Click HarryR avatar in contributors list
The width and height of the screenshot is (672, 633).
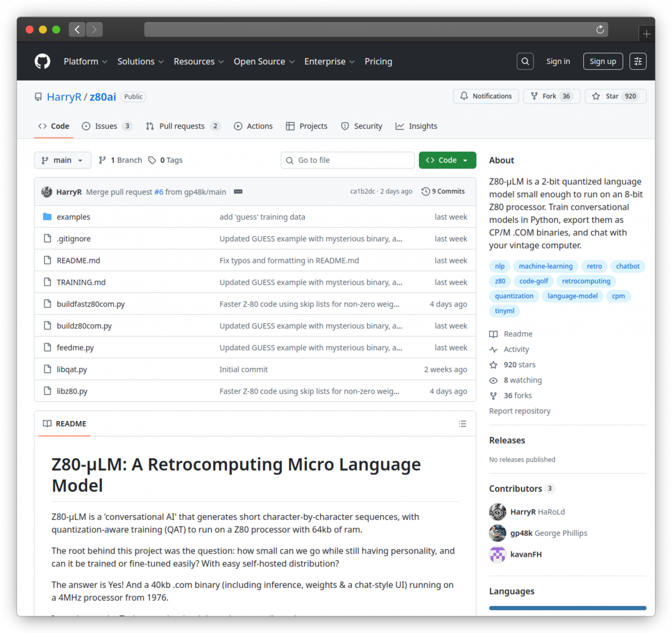[x=498, y=512]
